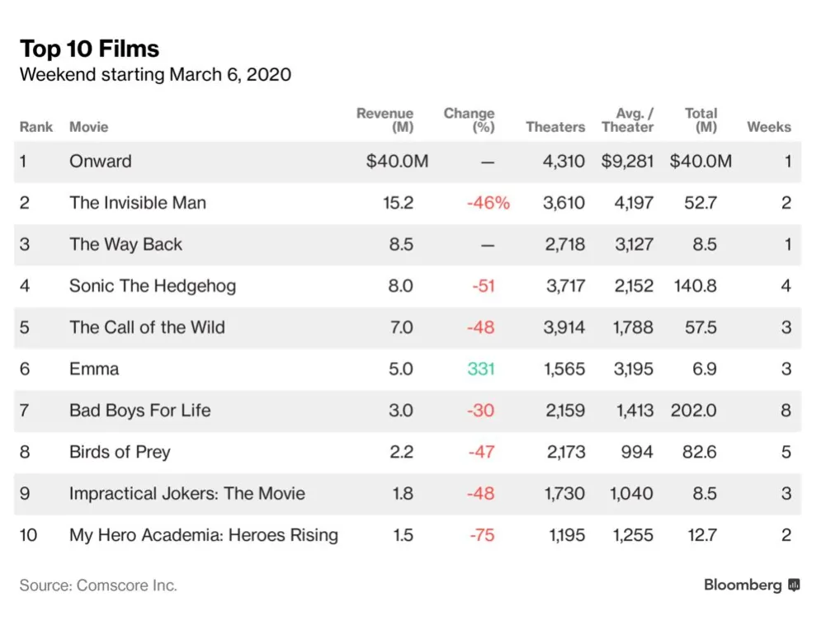Click the red -75 change value
Image resolution: width=840 pixels, height=630 pixels.
[x=482, y=535]
